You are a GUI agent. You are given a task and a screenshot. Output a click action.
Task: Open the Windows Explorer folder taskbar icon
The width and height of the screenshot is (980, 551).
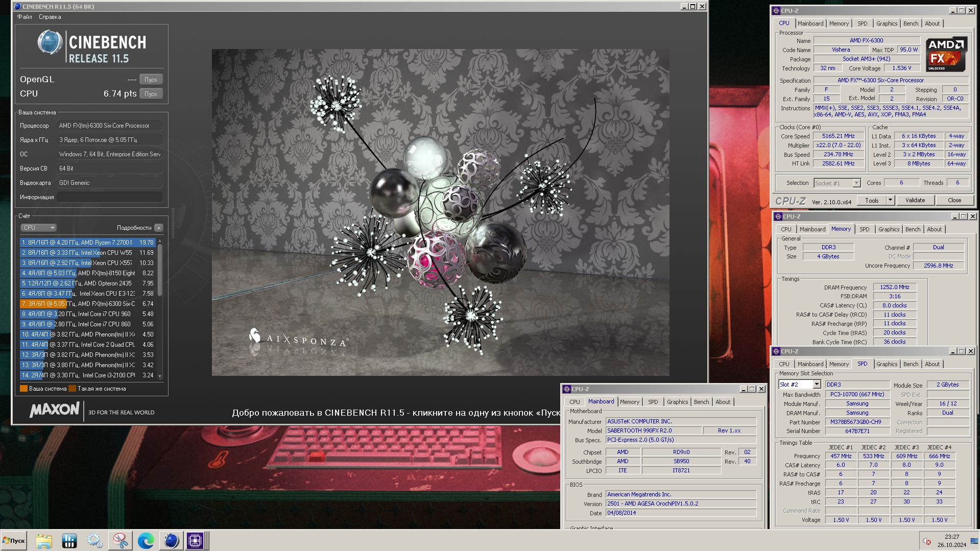click(x=44, y=541)
